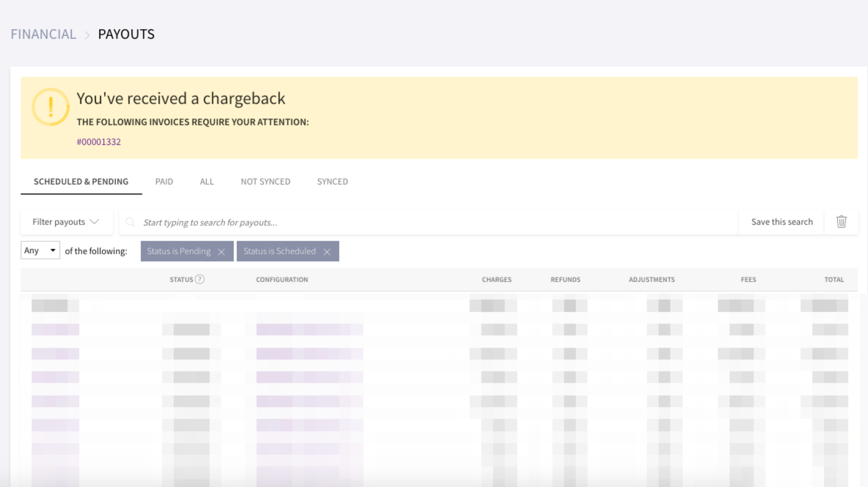868x487 pixels.
Task: Click the chargeback warning exclamation icon
Action: (x=51, y=107)
